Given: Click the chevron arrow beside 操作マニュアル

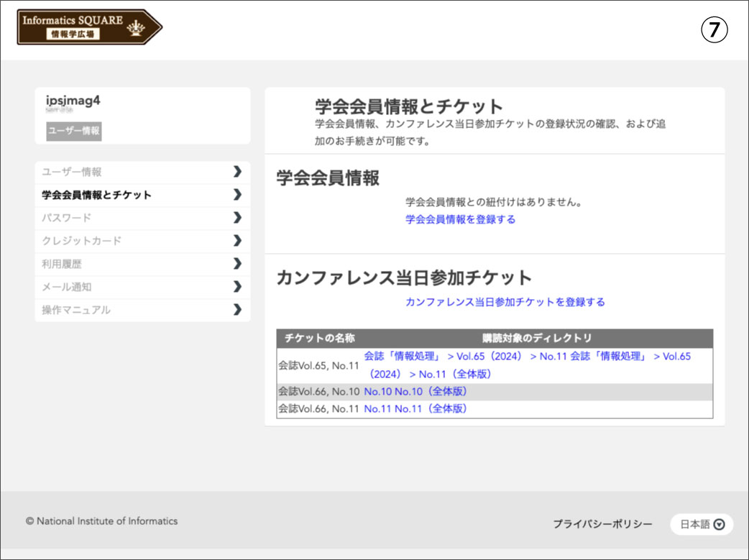Looking at the screenshot, I should point(237,310).
